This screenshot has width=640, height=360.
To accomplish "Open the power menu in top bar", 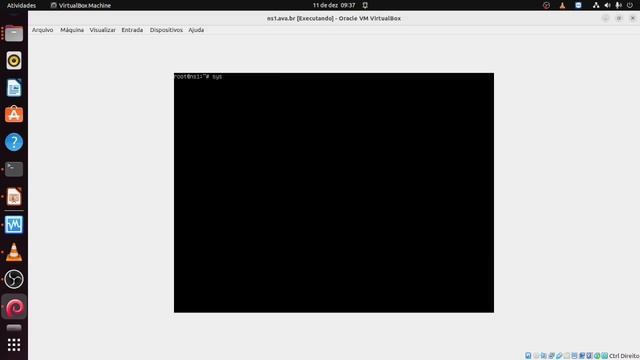I will click(x=630, y=5).
